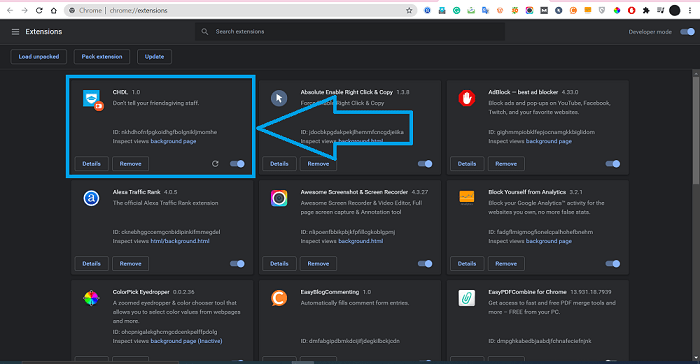Remove Absolute Enable Right Click & Copy
This screenshot has width=700, height=364.
point(318,164)
